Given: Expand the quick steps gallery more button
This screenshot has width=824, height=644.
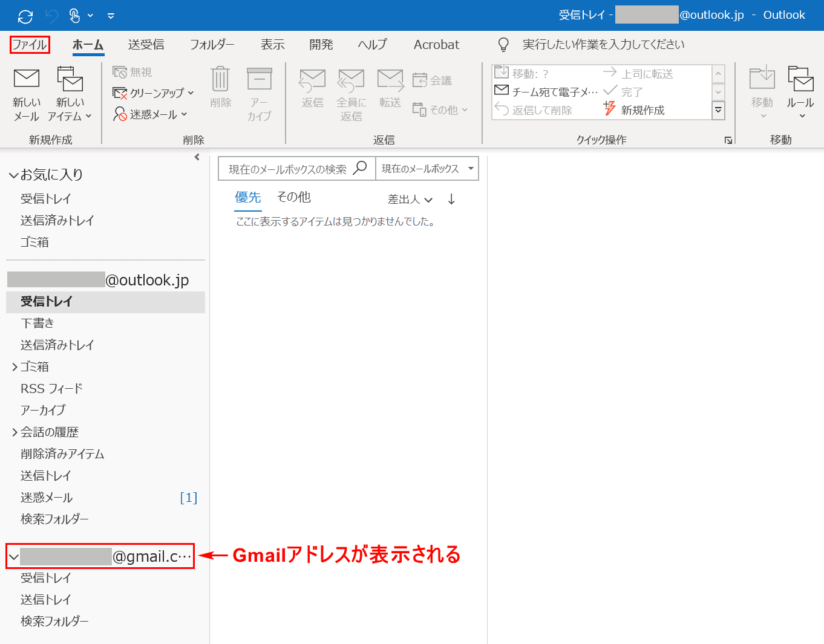Looking at the screenshot, I should click(719, 109).
